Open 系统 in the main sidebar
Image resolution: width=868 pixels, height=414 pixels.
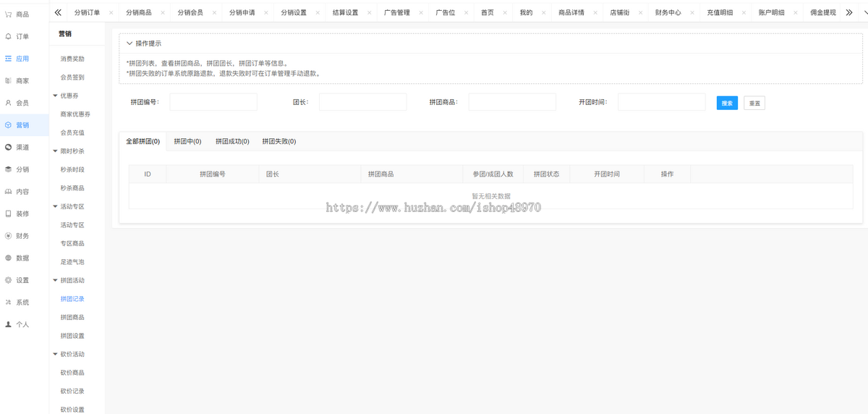[x=22, y=303]
